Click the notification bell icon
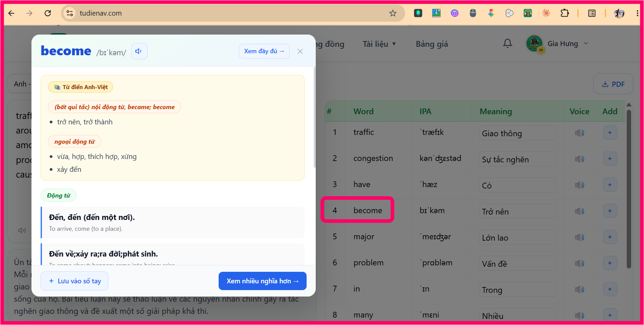 click(507, 43)
